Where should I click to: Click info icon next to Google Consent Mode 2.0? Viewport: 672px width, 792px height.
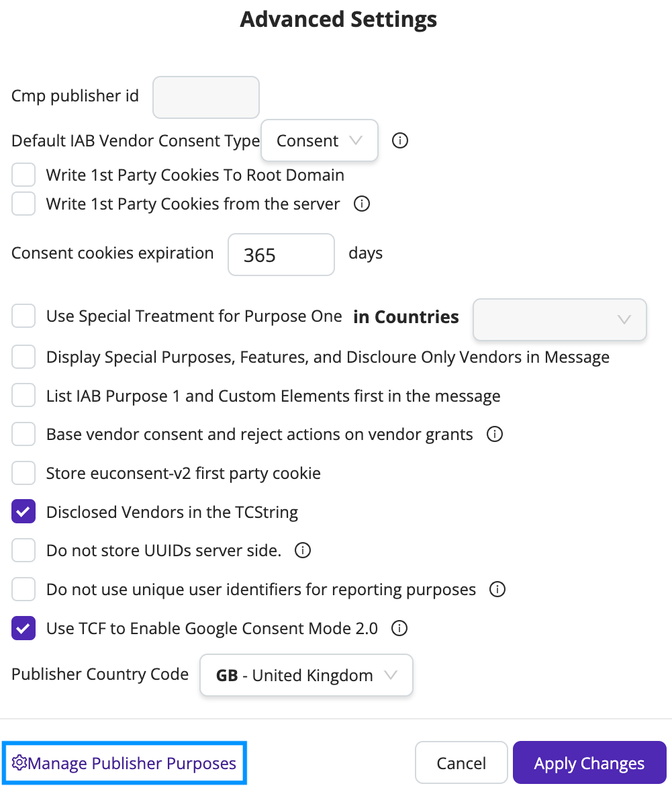[399, 628]
